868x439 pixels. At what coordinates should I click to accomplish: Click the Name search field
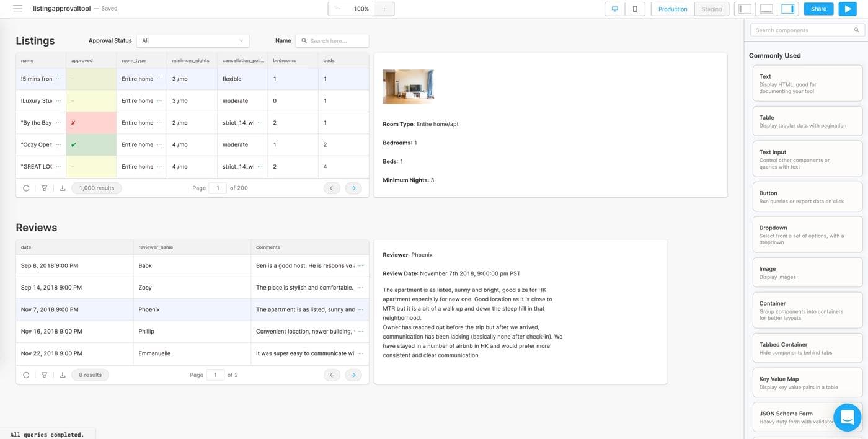(x=333, y=40)
